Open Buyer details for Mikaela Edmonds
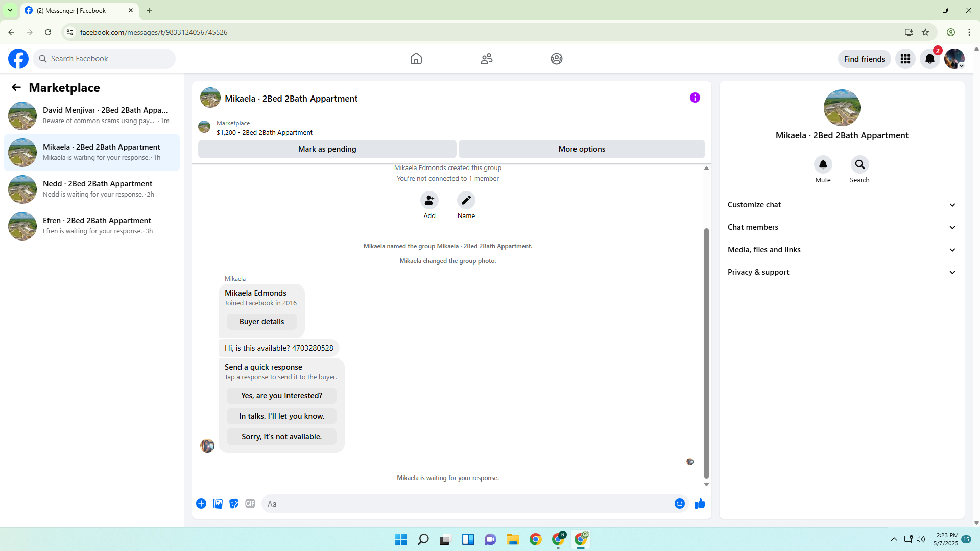980x551 pixels. (261, 322)
